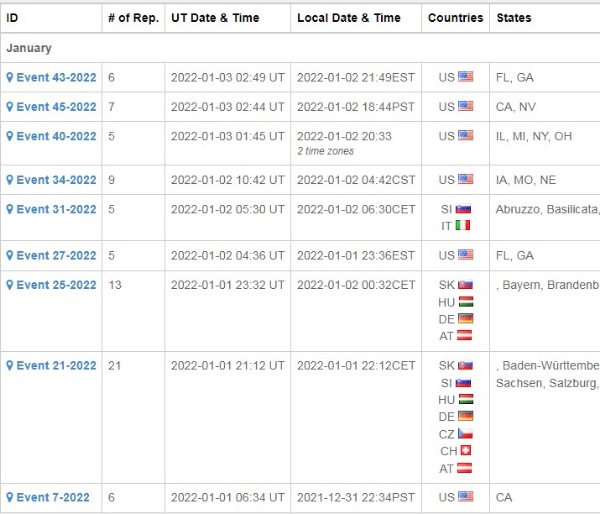The height and width of the screenshot is (514, 600).
Task: Click the Switzerland flag in Event 21-2022 row
Action: 465,451
